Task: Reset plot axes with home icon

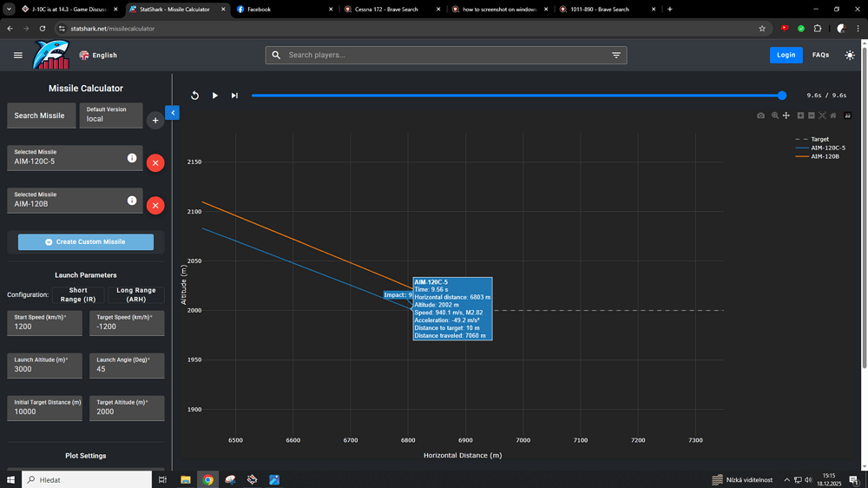Action: [833, 115]
